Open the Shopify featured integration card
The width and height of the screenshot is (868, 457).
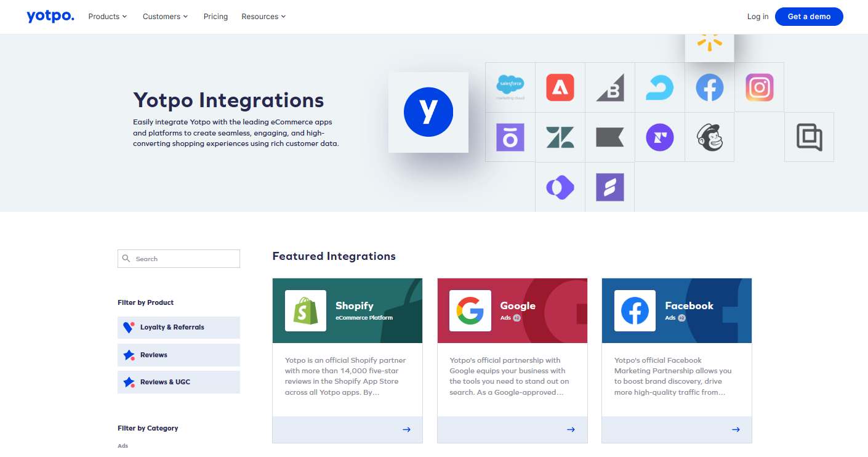click(x=347, y=360)
